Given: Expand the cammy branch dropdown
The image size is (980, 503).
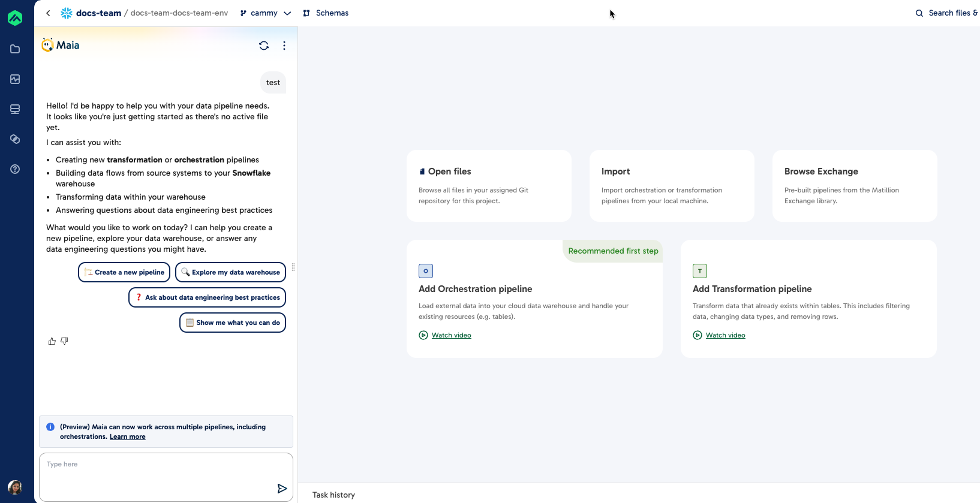Looking at the screenshot, I should (x=266, y=13).
